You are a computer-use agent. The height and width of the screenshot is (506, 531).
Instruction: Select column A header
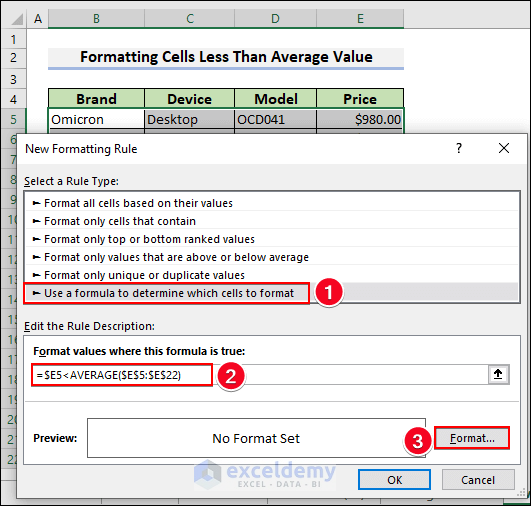click(38, 19)
